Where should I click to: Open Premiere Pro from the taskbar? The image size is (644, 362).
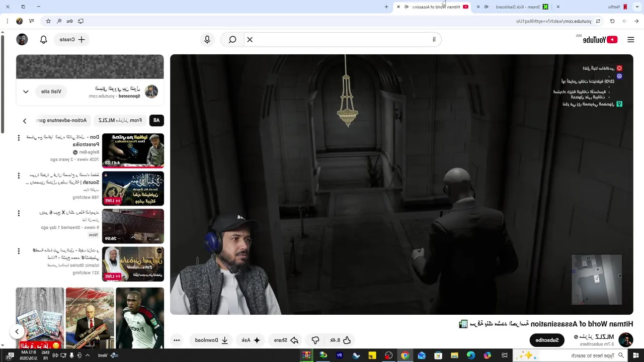pos(340,355)
